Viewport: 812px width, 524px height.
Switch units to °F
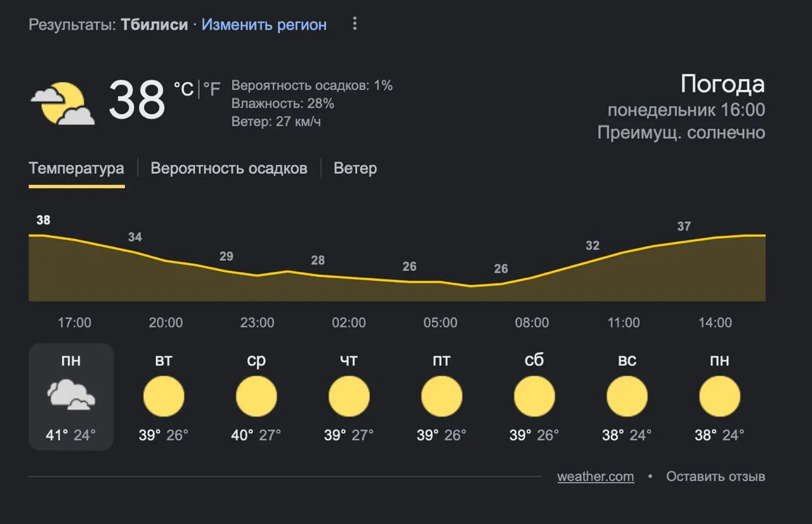tap(211, 89)
